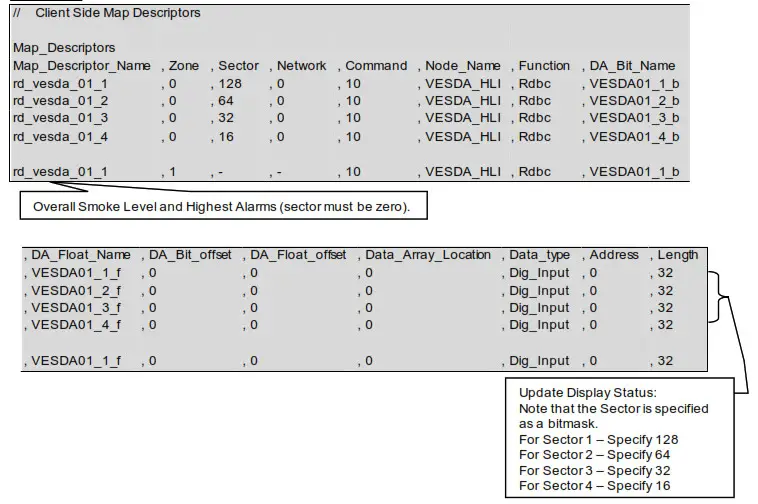Viewport: 758px width, 504px height.
Task: Click length value 32 in VESDA01_3_f row
Action: click(665, 308)
